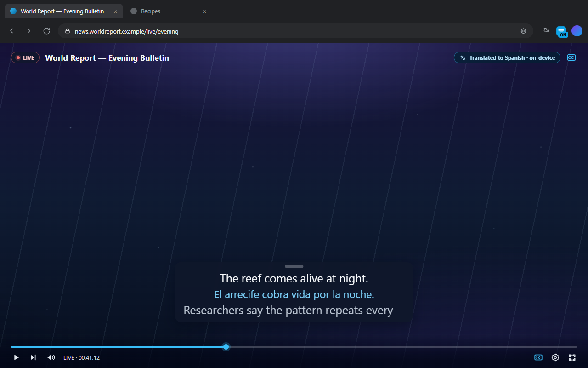Click the Spanish caption "El arrecife cobra vida por la noche."
Image resolution: width=588 pixels, height=368 pixels.
tap(294, 294)
